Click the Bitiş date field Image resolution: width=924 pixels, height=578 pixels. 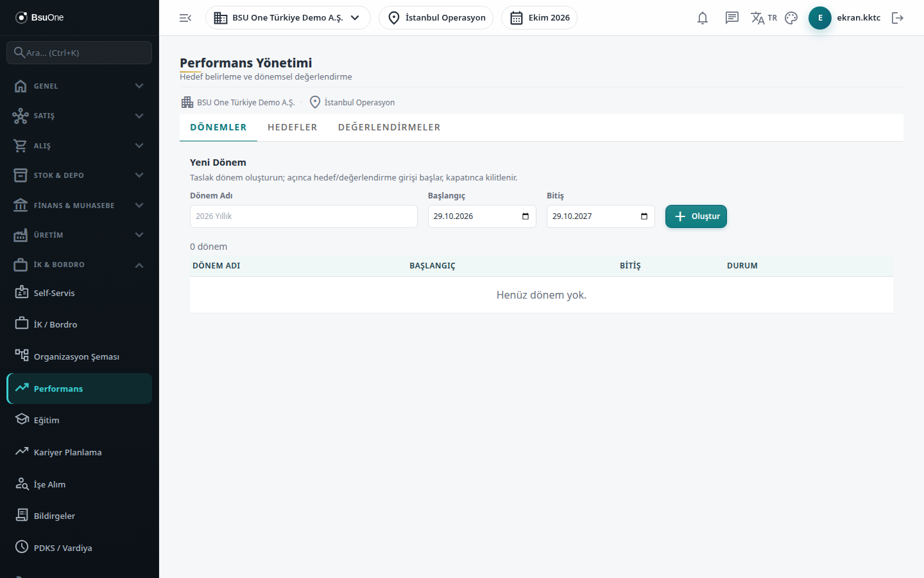pos(601,216)
